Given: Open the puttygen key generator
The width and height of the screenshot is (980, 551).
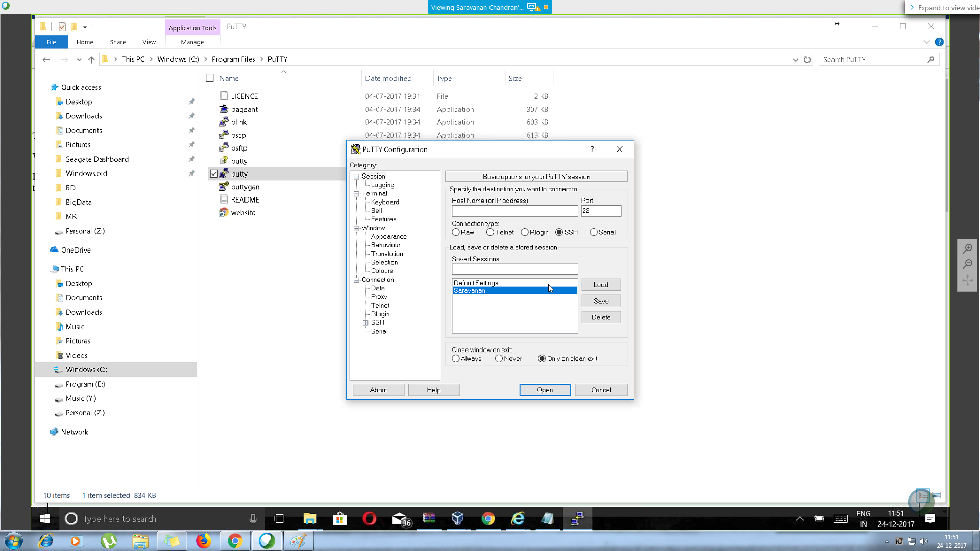Looking at the screenshot, I should coord(246,187).
